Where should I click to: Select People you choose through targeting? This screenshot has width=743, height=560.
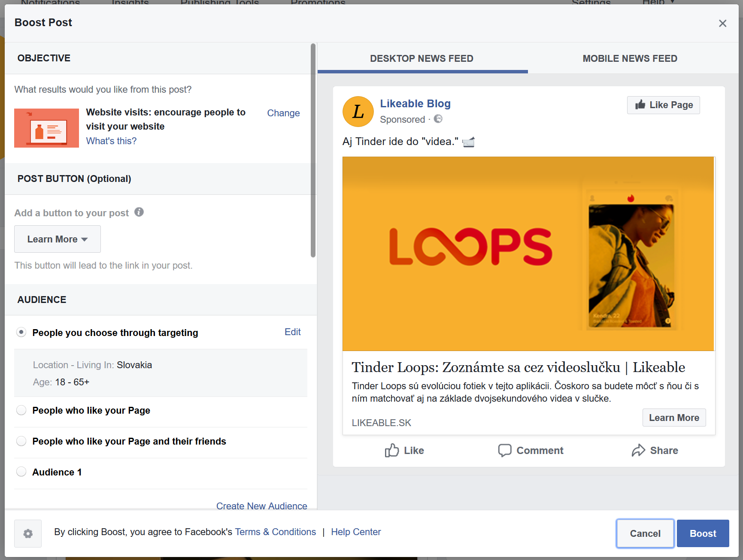coord(21,332)
